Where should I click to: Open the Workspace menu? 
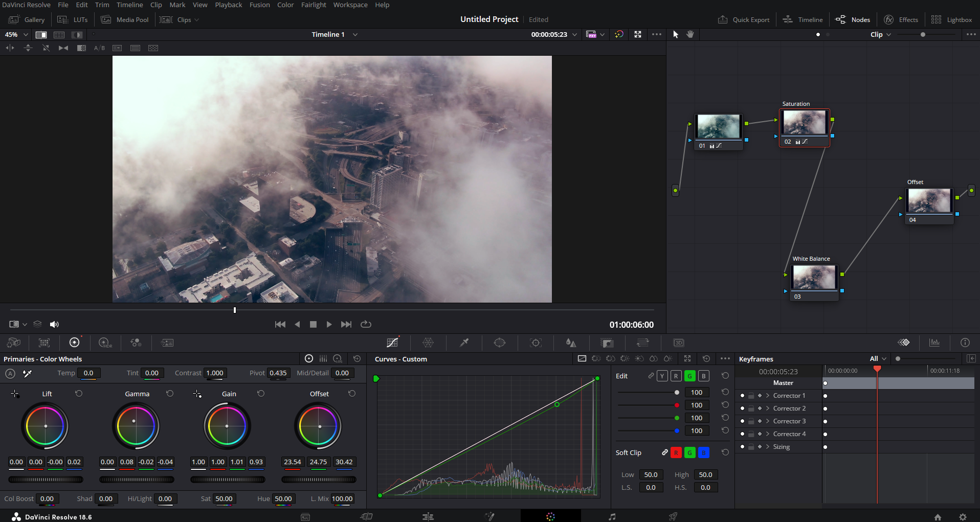350,5
